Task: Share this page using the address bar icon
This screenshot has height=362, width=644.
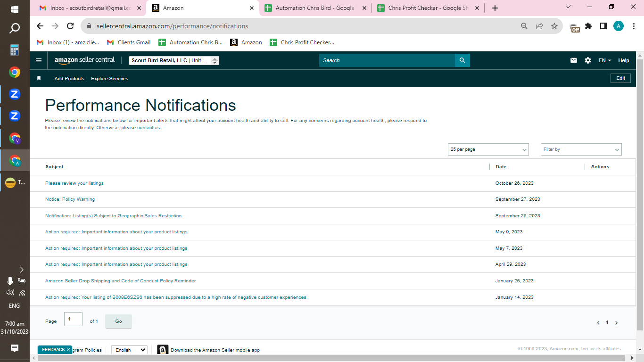Action: click(x=539, y=26)
